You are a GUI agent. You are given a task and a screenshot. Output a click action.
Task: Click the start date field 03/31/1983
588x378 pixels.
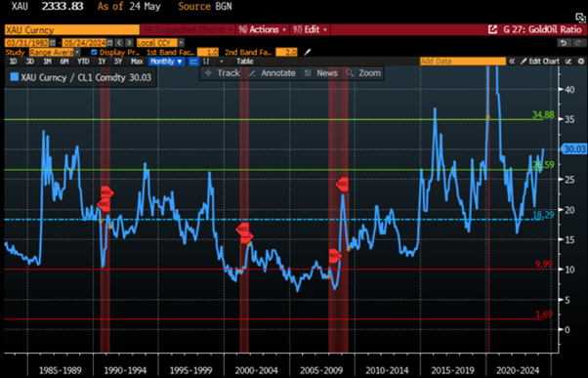point(27,43)
